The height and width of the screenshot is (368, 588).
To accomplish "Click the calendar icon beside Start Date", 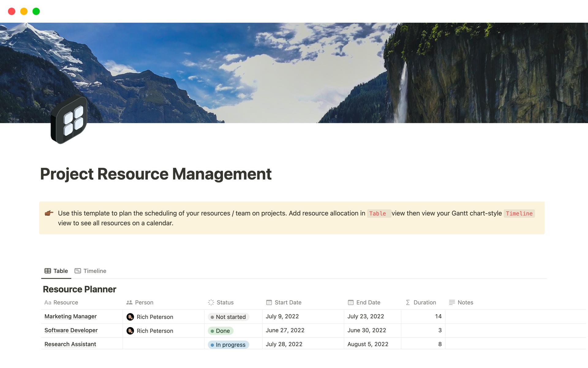I will pyautogui.click(x=269, y=302).
